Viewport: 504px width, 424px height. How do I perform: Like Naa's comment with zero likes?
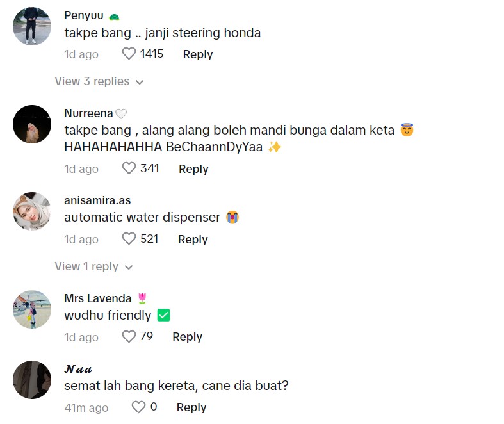coord(138,407)
